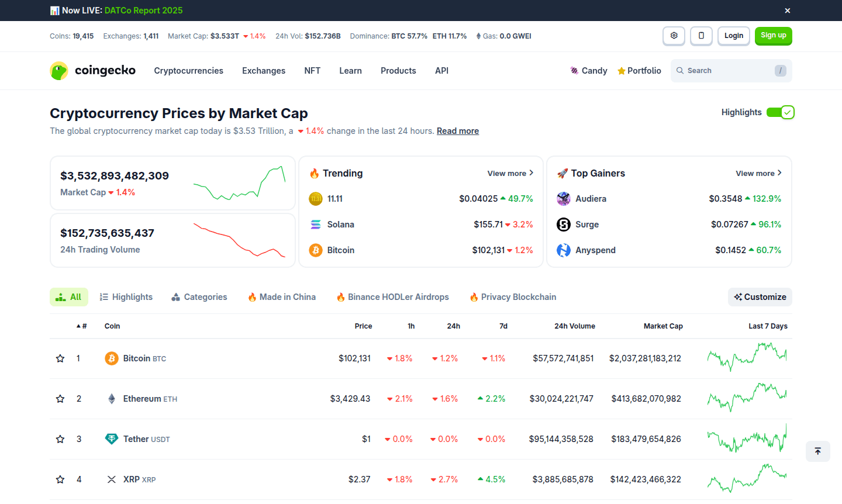Open the Cryptocurrencies navigation dropdown

pos(188,70)
